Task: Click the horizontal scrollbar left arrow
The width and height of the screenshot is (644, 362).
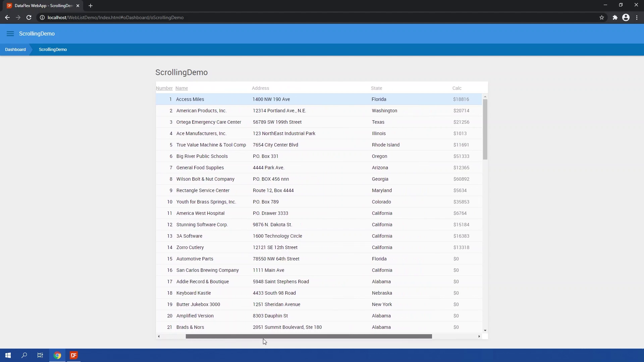Action: 159,336
